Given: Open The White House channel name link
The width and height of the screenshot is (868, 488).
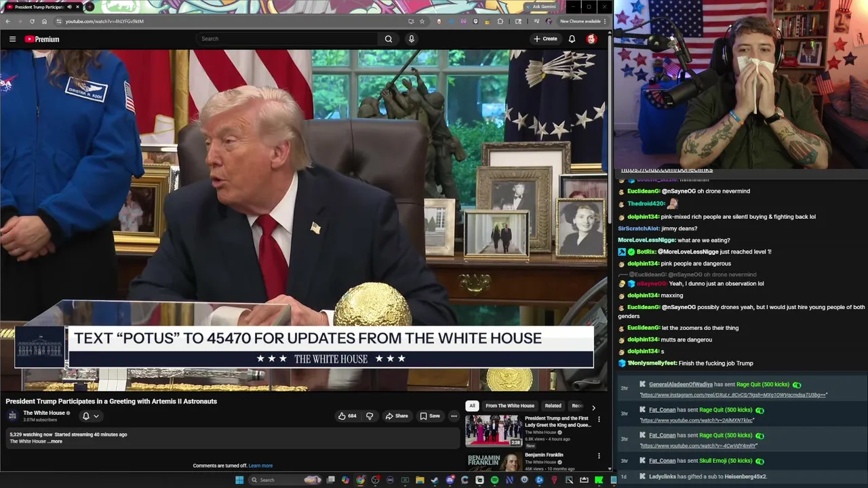Looking at the screenshot, I should click(x=44, y=413).
